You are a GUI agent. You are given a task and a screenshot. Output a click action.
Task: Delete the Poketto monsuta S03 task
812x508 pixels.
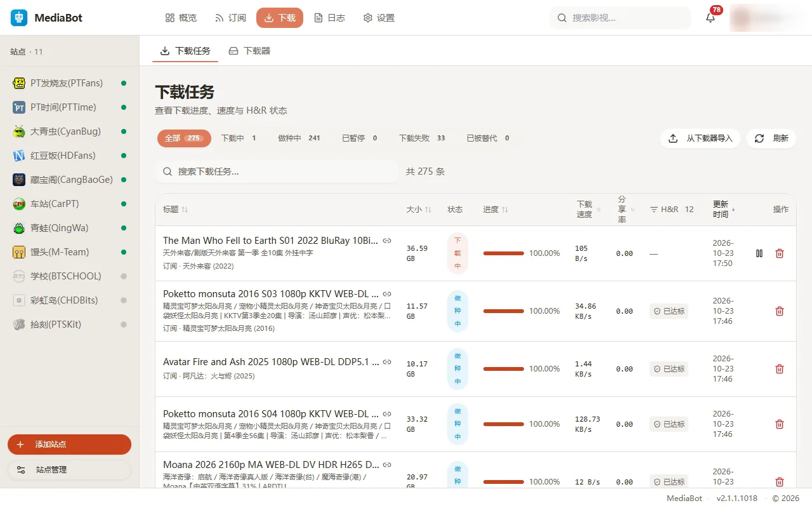780,311
